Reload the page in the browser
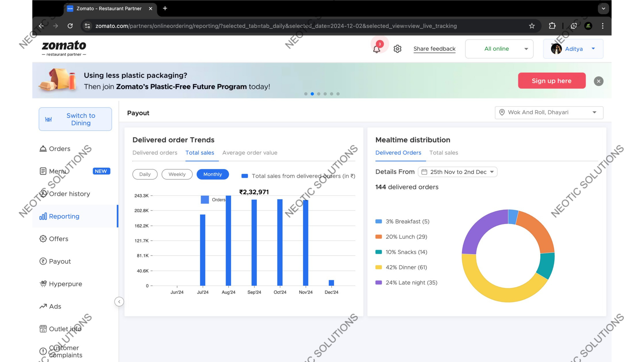 tap(70, 26)
